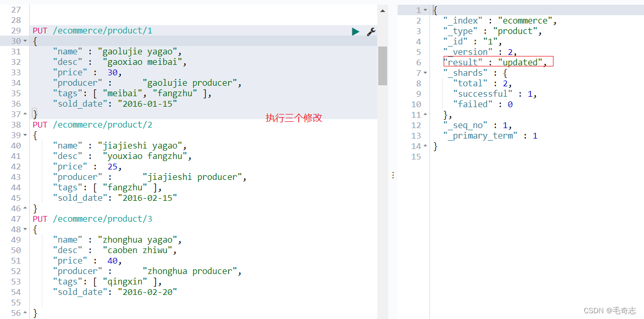Click line number 55 in editor gutter
The height and width of the screenshot is (319, 644).
tap(16, 303)
